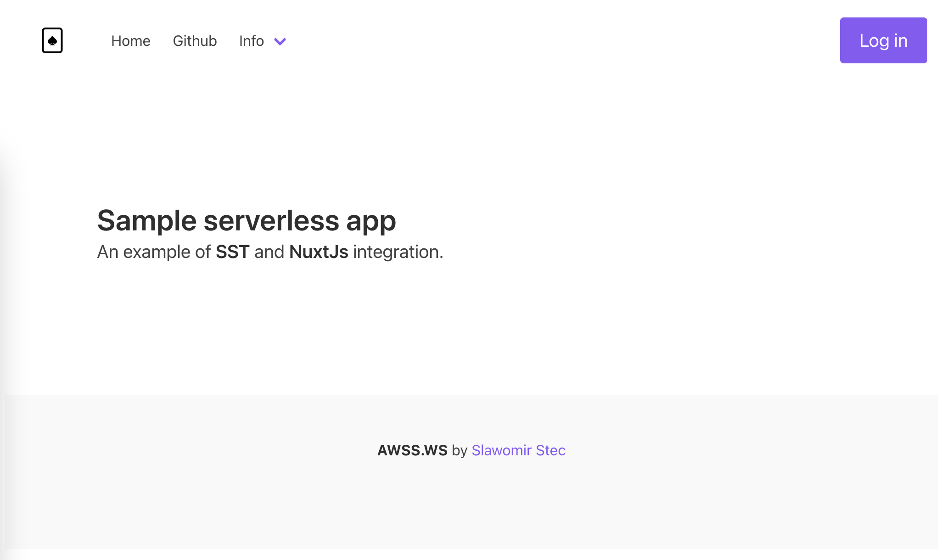This screenshot has width=942, height=560.
Task: Follow the Slawomir Stec footer link
Action: coord(518,450)
